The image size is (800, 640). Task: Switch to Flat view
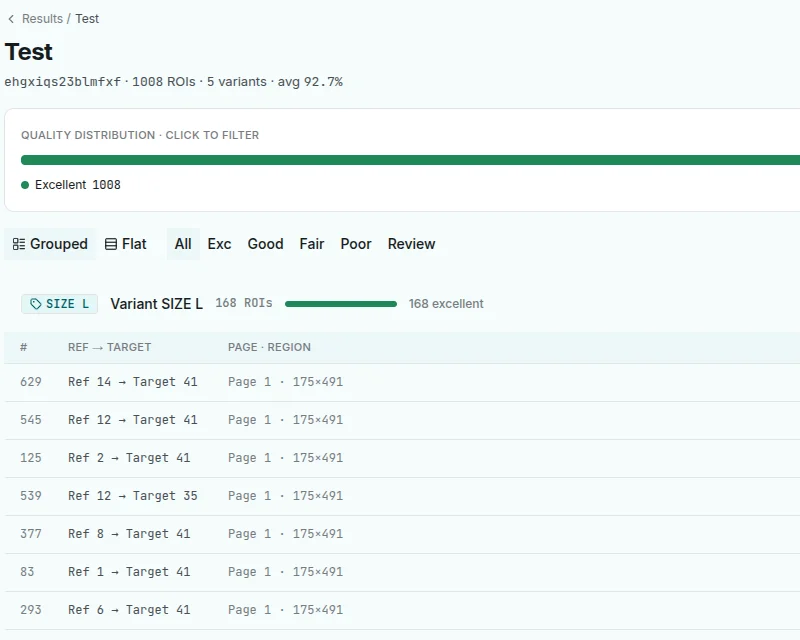click(126, 244)
